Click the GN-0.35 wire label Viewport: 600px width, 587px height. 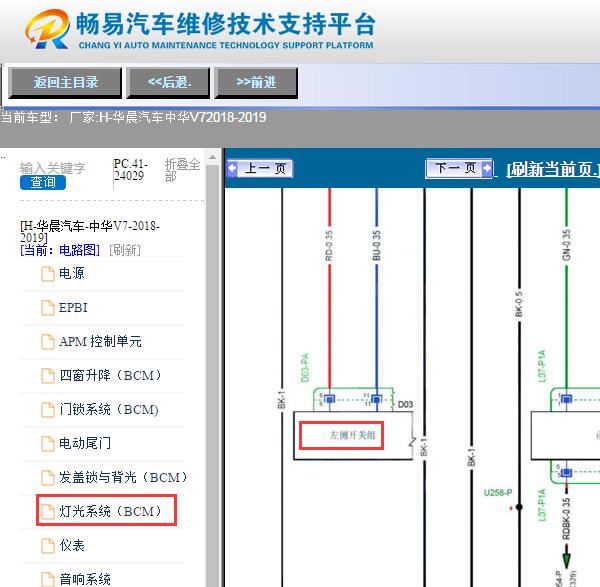pos(567,245)
